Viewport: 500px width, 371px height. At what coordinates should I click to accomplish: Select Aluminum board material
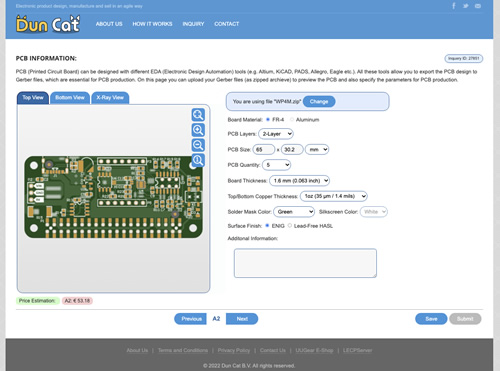pyautogui.click(x=292, y=119)
